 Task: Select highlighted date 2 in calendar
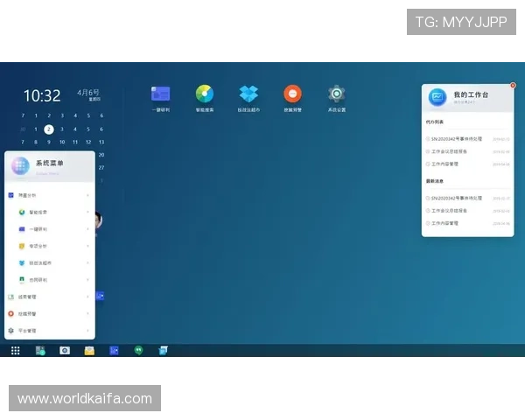49,129
